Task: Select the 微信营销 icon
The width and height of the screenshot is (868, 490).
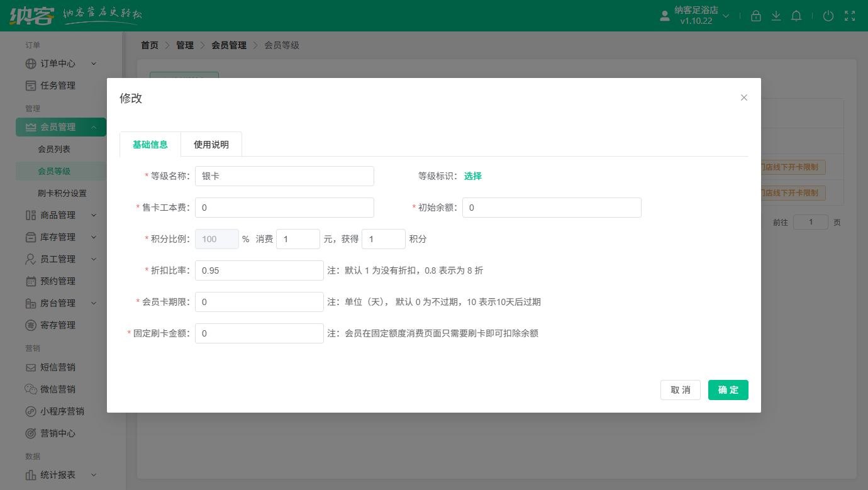Action: pos(32,389)
